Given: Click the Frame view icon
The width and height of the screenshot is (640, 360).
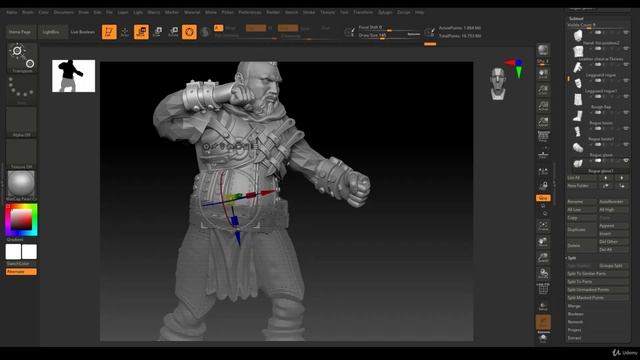Looking at the screenshot, I should [x=543, y=226].
